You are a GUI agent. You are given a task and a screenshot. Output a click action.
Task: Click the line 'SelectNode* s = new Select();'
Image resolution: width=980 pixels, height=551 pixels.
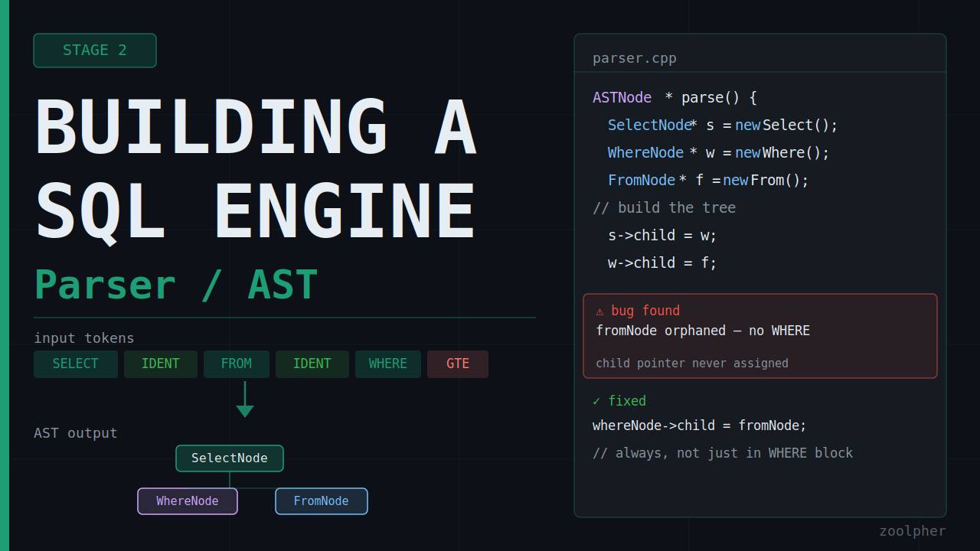(x=723, y=126)
